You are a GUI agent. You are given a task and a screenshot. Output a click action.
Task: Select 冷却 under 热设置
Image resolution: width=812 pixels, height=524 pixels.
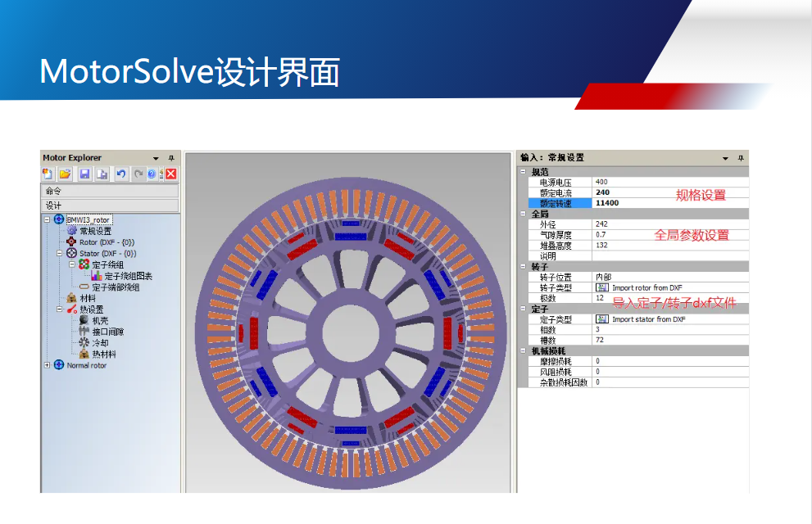[x=99, y=343]
